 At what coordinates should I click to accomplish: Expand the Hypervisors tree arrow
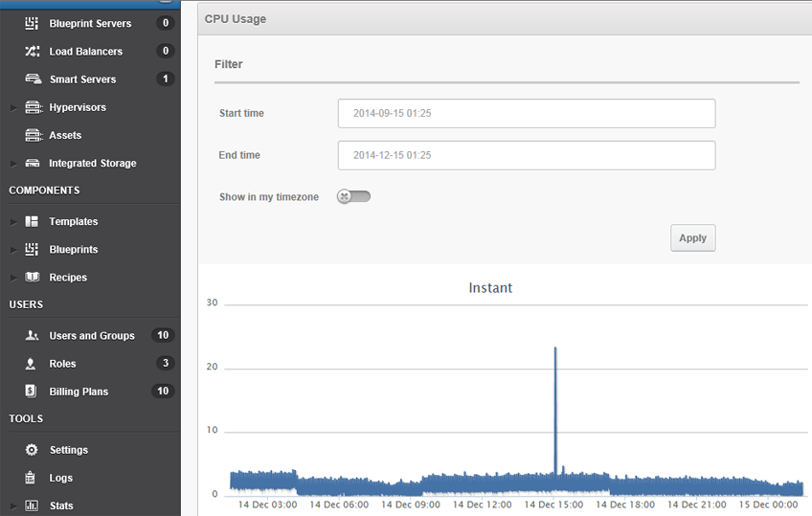pos(13,107)
